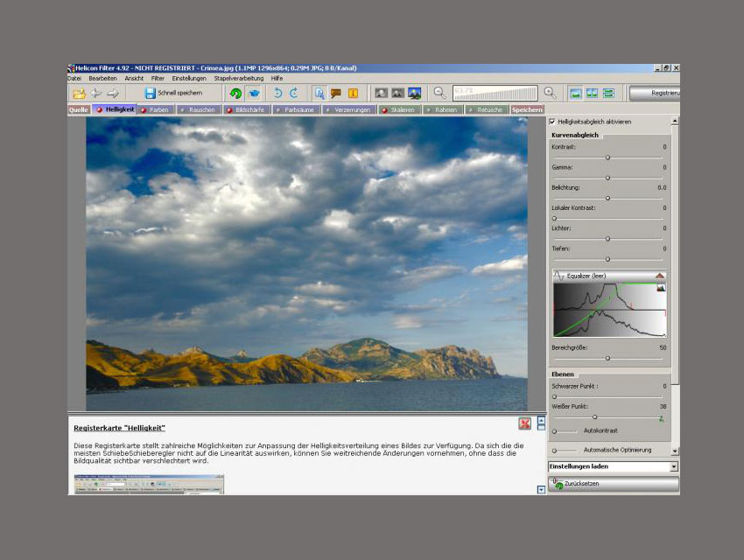Open the Einstellungen laden dropdown
Screen dimensions: 744x560
pos(674,467)
